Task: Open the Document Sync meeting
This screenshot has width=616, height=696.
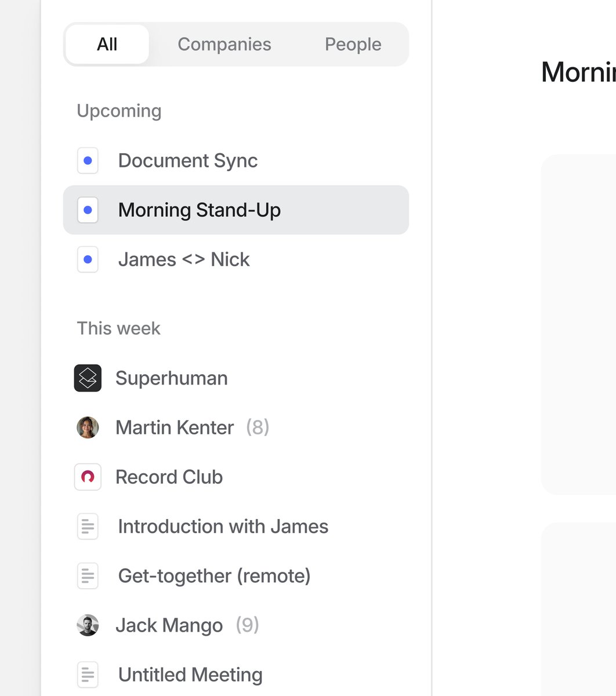Action: (188, 161)
